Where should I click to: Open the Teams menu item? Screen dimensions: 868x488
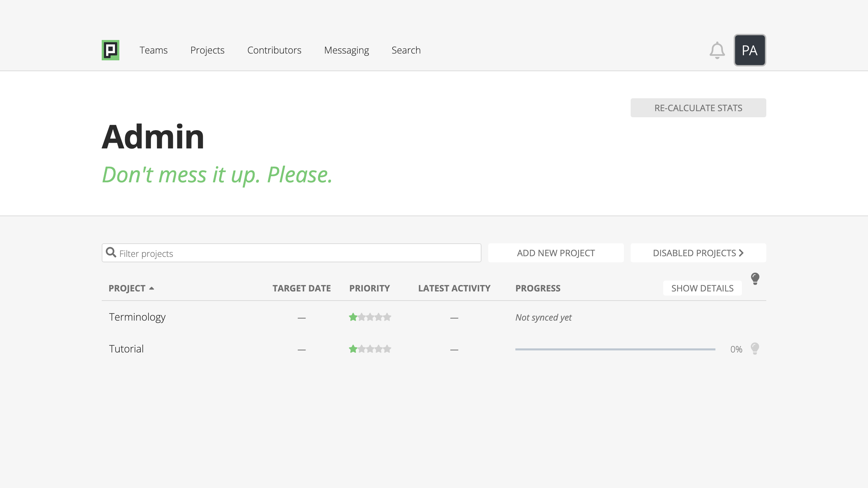[154, 50]
